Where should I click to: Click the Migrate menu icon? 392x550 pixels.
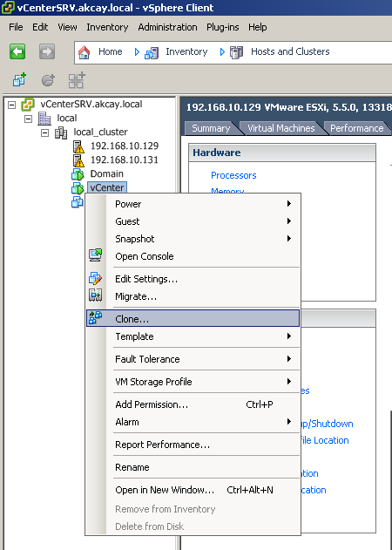pos(95,295)
